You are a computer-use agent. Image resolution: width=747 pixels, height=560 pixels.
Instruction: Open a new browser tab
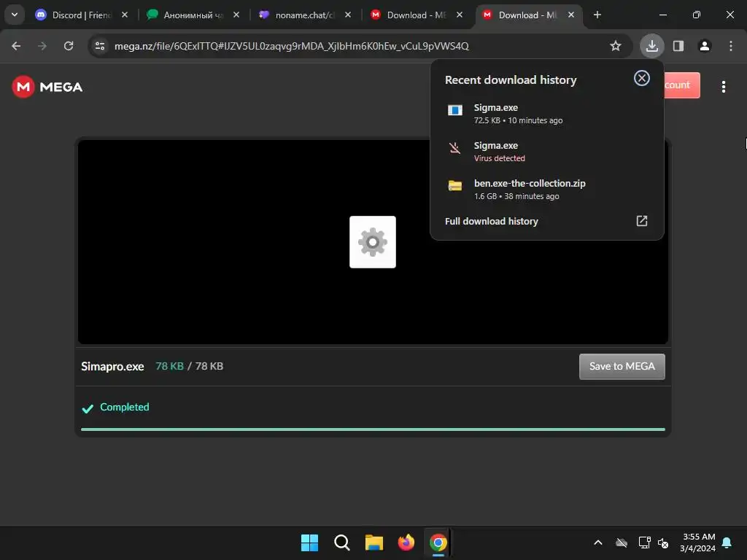pos(597,15)
